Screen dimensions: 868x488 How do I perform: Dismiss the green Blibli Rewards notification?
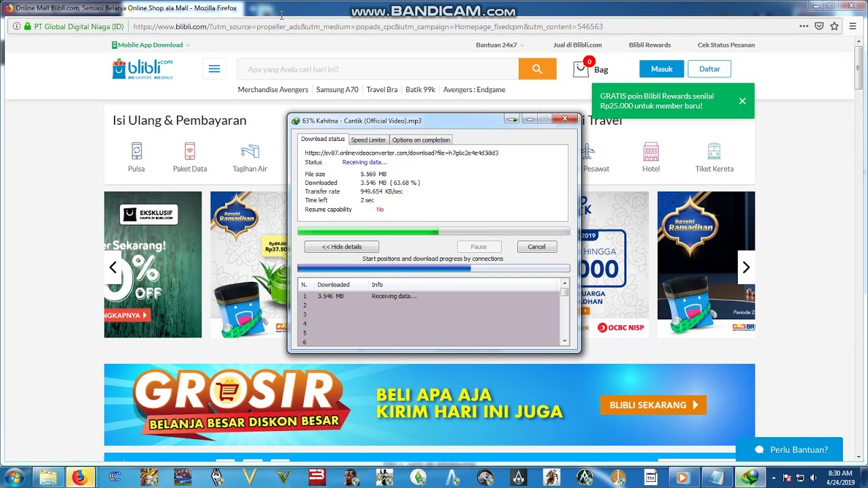pos(743,101)
